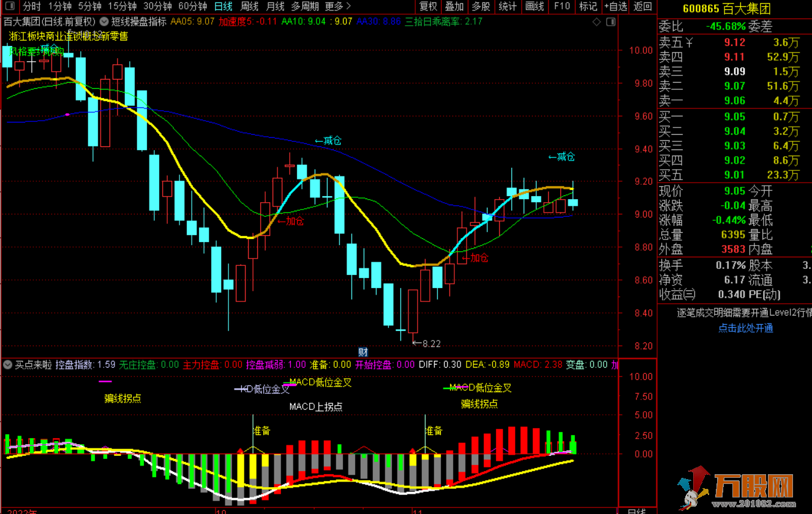Click the 多股 multi-stock button

coord(481,6)
